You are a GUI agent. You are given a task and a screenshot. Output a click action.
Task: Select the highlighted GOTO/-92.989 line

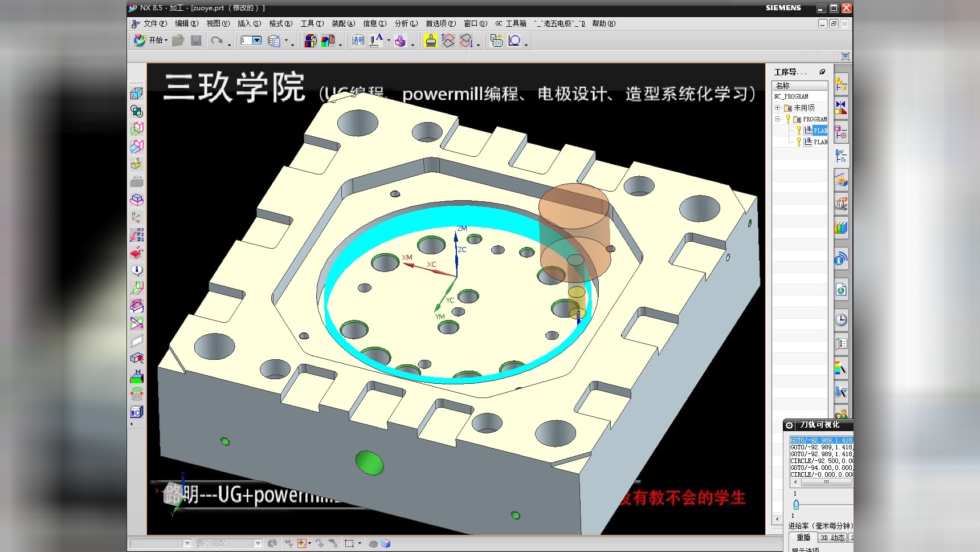coord(821,440)
